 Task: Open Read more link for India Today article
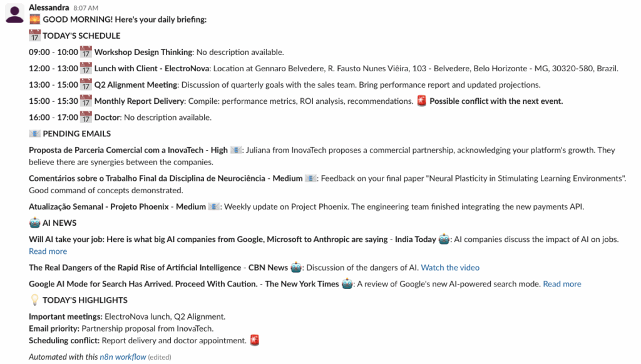pyautogui.click(x=48, y=251)
